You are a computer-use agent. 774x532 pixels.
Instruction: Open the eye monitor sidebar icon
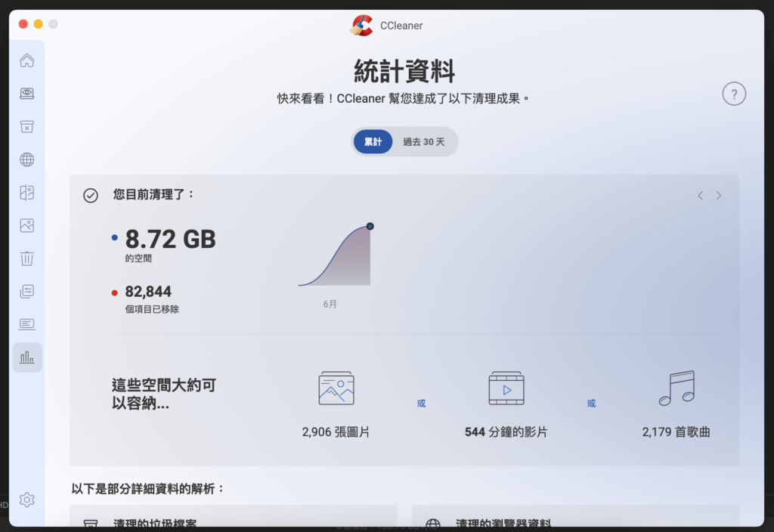point(26,93)
